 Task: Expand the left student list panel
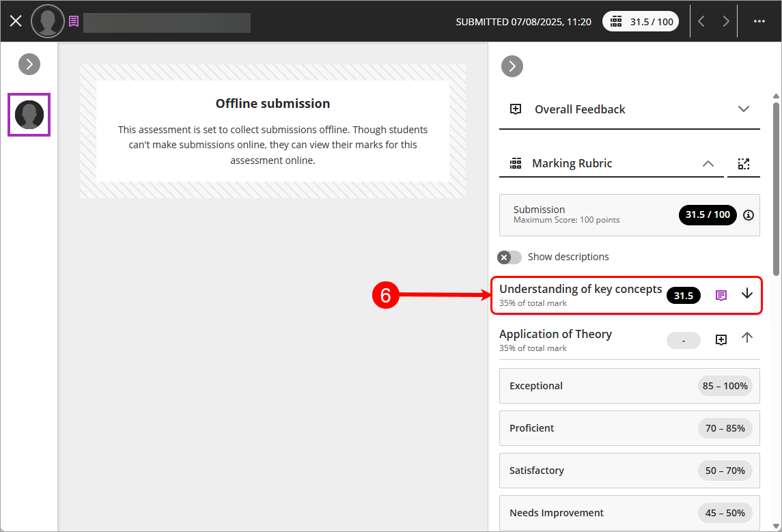pos(29,64)
